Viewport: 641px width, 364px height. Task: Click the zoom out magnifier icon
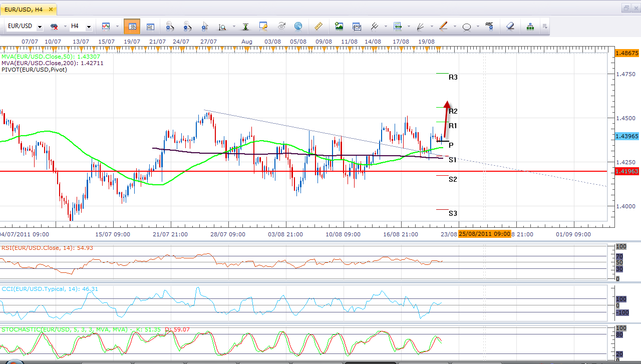coord(187,27)
